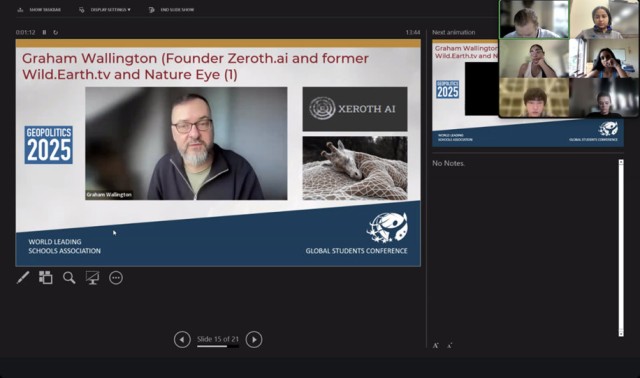Click the Global Students Conference text
The height and width of the screenshot is (378, 640).
coord(356,251)
